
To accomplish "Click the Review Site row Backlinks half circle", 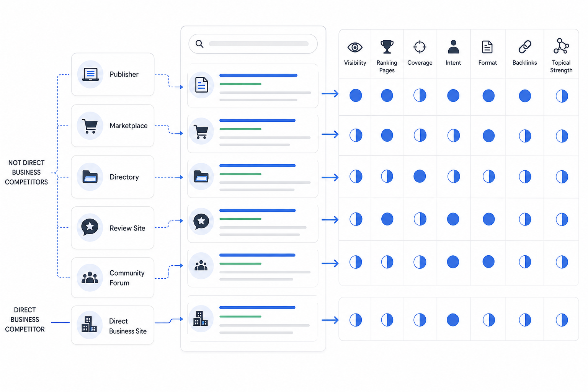I will click(525, 219).
